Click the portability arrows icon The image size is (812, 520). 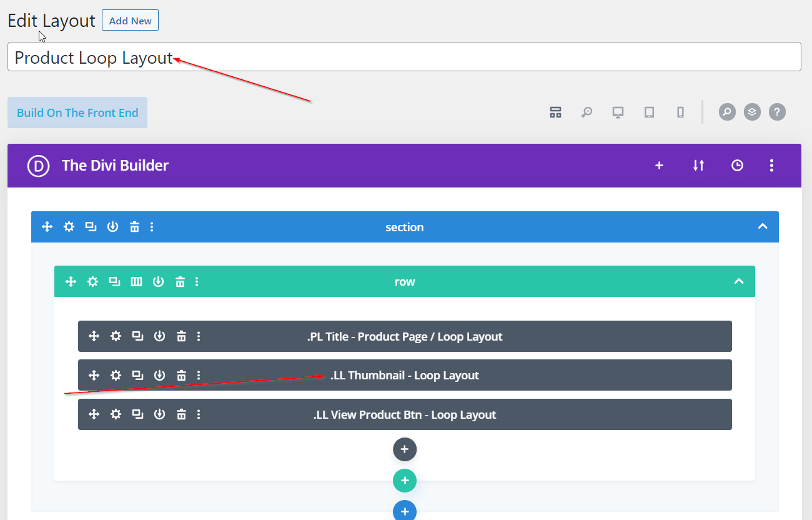click(x=698, y=166)
